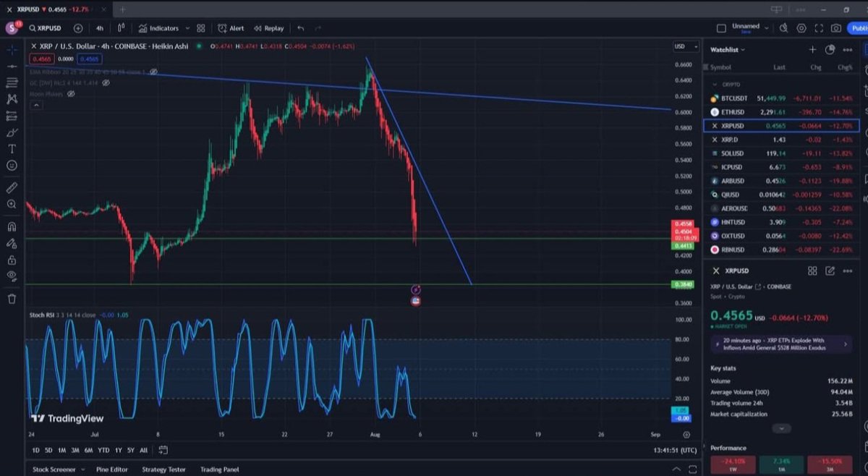Start bar Replay mode
The height and width of the screenshot is (476, 868).
pyautogui.click(x=268, y=28)
